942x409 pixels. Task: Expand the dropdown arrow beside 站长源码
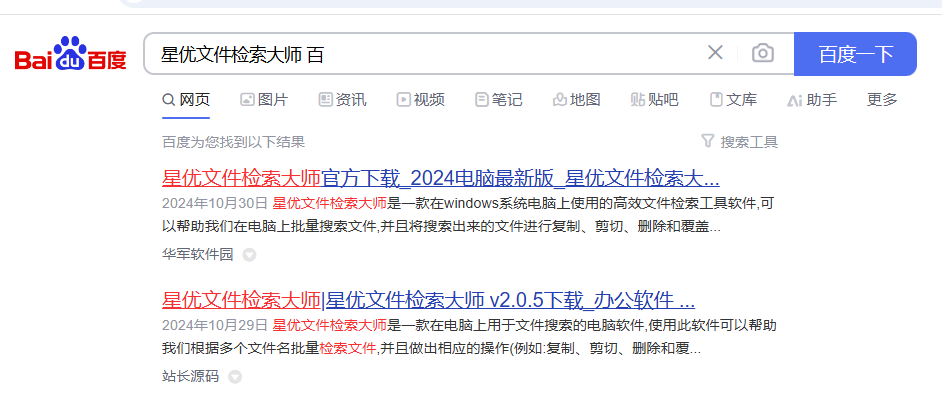pos(236,377)
